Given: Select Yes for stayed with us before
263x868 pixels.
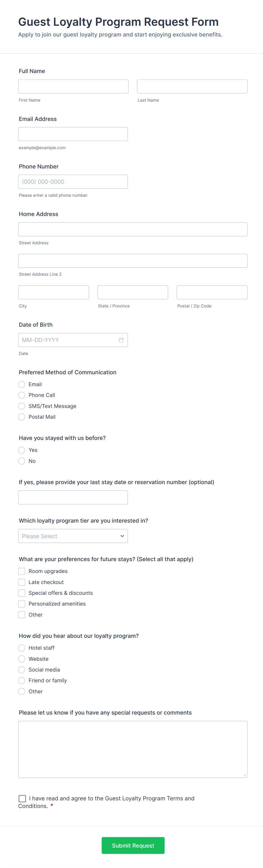Looking at the screenshot, I should point(22,450).
